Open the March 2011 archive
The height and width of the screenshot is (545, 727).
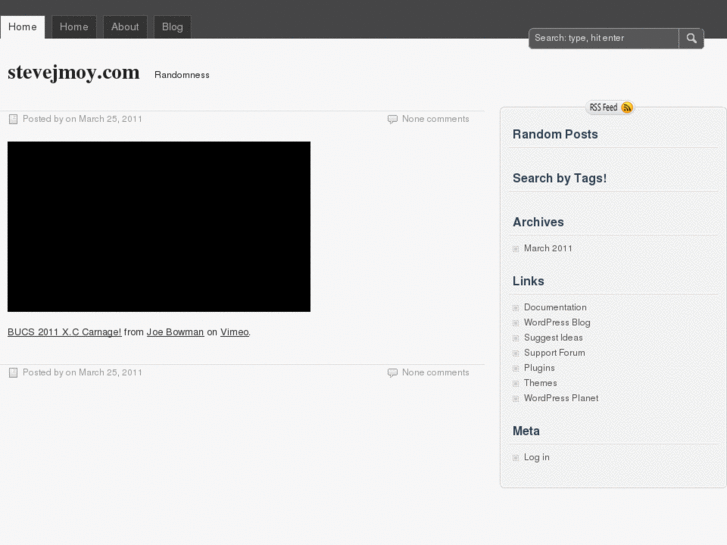click(548, 248)
